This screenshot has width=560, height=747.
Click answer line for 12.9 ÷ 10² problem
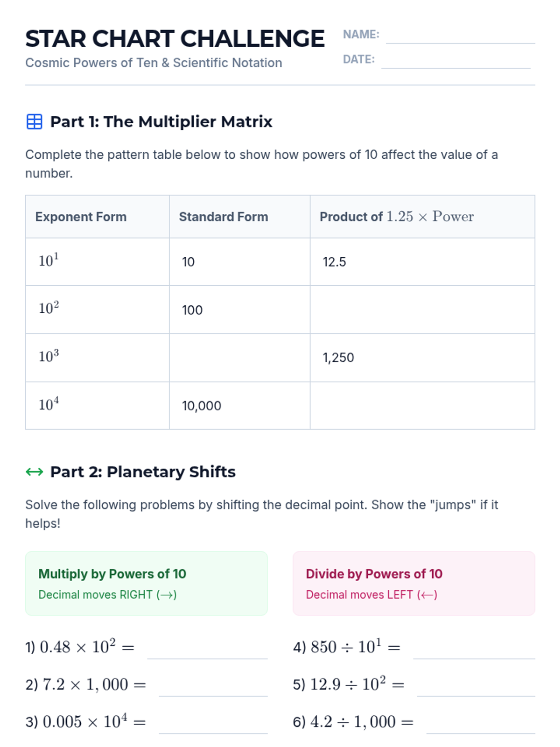pos(476,688)
